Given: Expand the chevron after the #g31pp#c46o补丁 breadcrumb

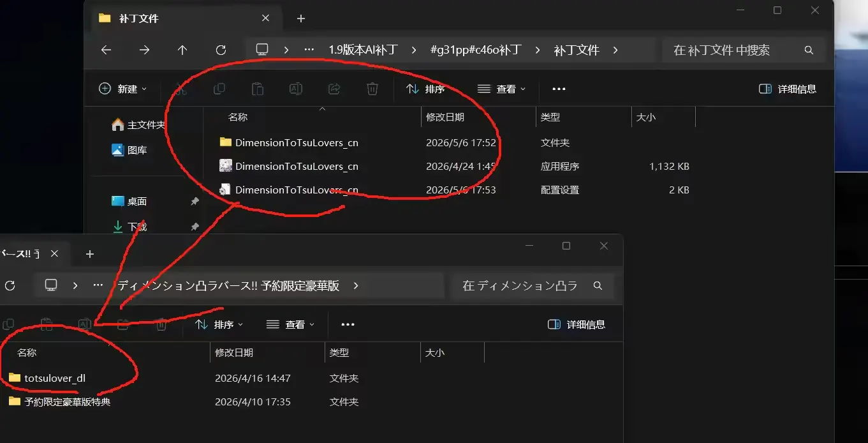Looking at the screenshot, I should [538, 50].
